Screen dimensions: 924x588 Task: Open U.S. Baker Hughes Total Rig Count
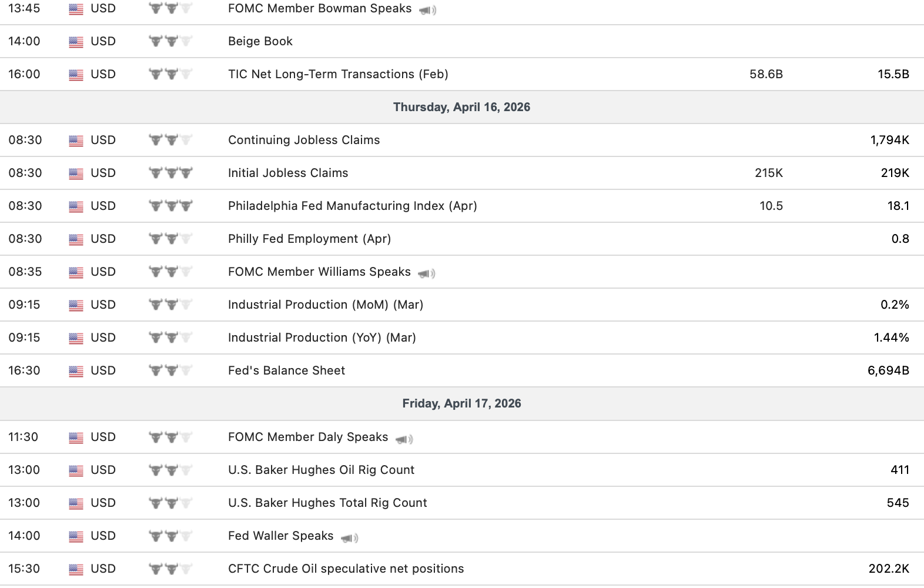(327, 503)
